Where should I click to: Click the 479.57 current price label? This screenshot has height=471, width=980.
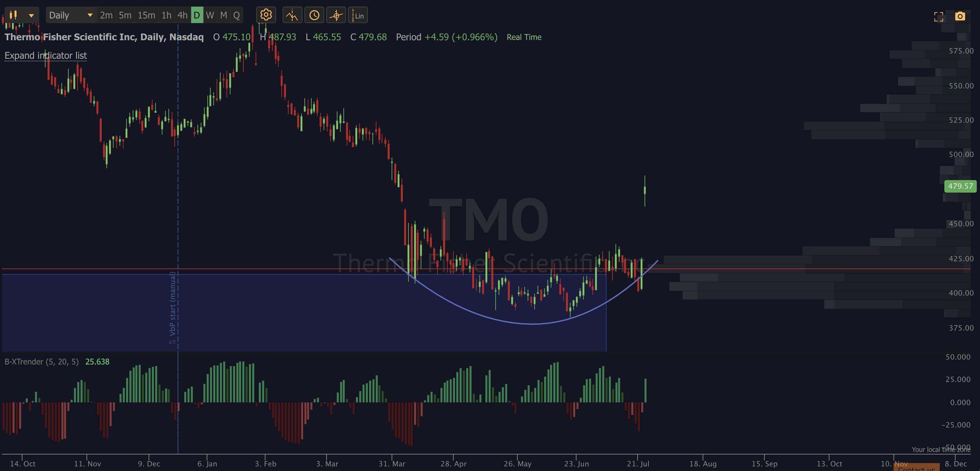click(x=960, y=186)
